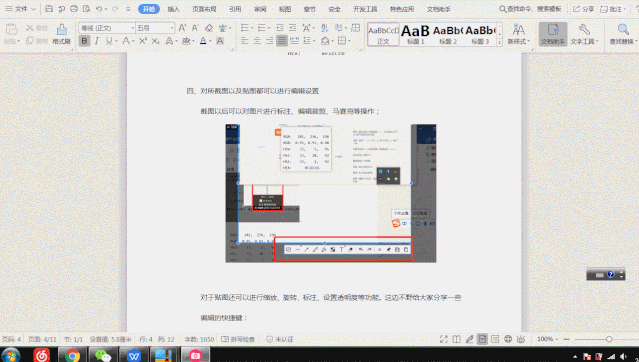Click the Redo arrow icon
This screenshot has width=639, height=362.
115,9
